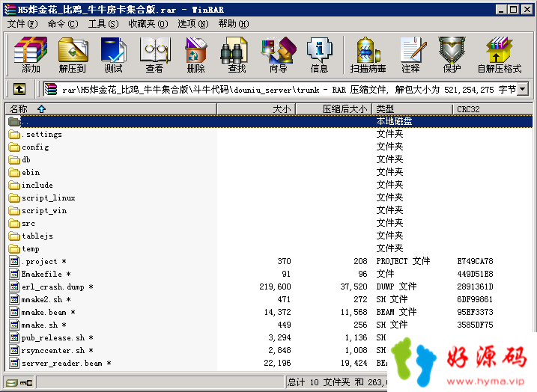Viewport: 537px width, 392px height.
Task: Select the script_linux folder icon
Action: (x=14, y=197)
